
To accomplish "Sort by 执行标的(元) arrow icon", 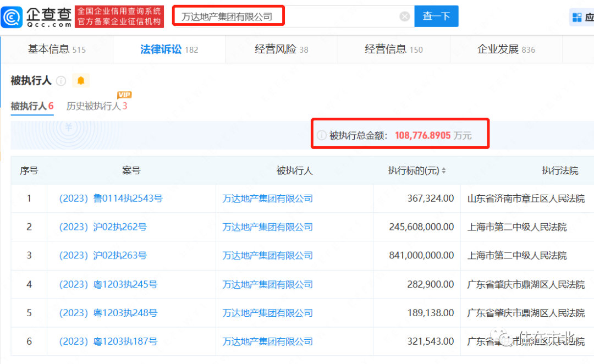I will tap(444, 171).
